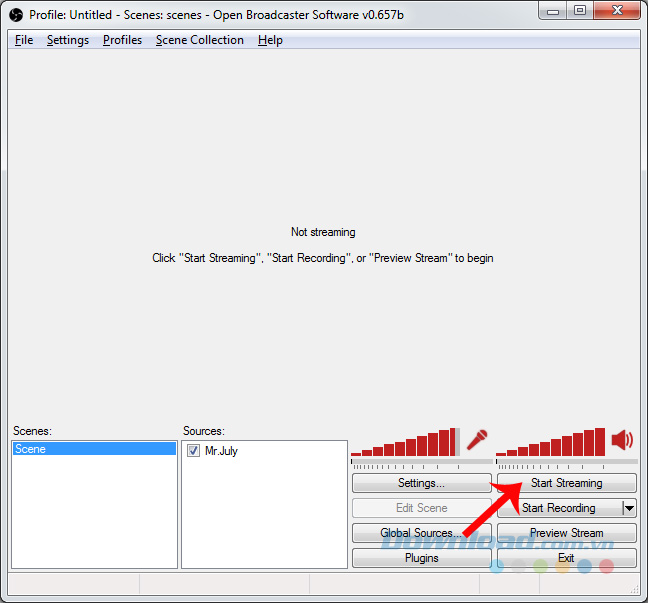Mute the desktop speaker icon
The height and width of the screenshot is (603, 648).
tap(622, 440)
